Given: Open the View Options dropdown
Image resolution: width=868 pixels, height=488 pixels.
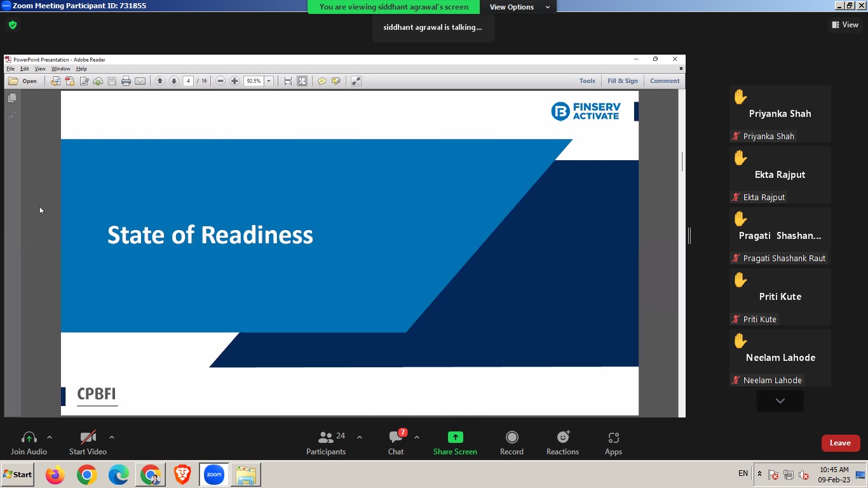Looking at the screenshot, I should click(519, 7).
